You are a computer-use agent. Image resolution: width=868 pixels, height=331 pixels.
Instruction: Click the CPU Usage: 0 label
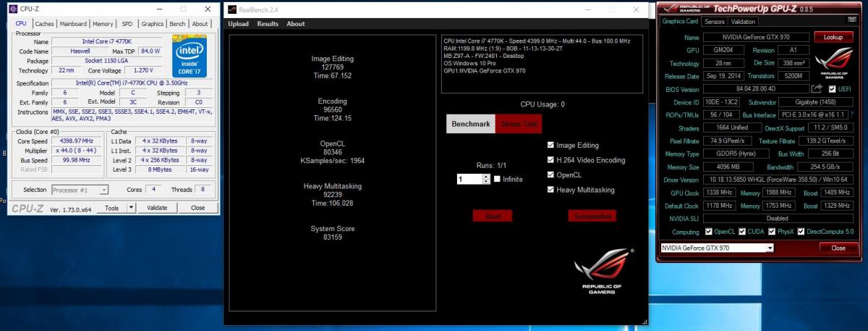tap(542, 104)
